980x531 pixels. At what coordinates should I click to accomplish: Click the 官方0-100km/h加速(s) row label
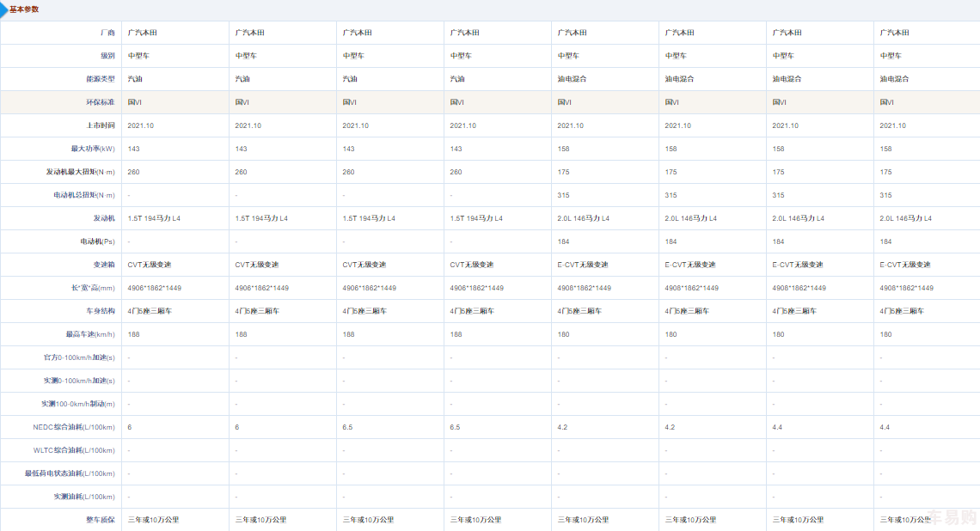point(79,357)
